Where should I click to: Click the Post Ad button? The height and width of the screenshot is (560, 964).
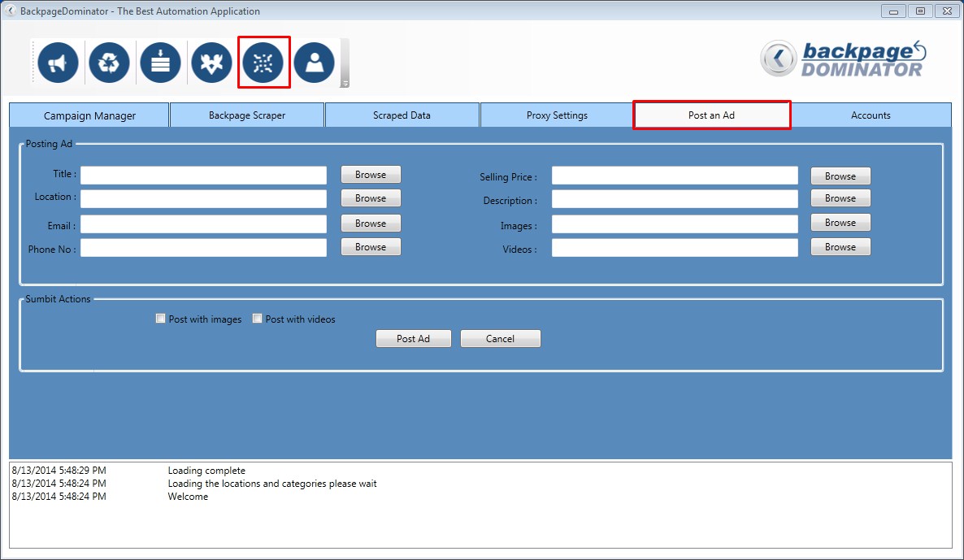pyautogui.click(x=413, y=338)
